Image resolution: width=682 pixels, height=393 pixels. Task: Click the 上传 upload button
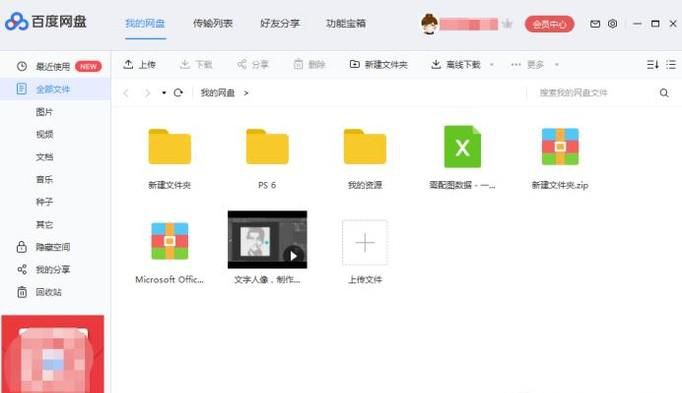[x=139, y=65]
